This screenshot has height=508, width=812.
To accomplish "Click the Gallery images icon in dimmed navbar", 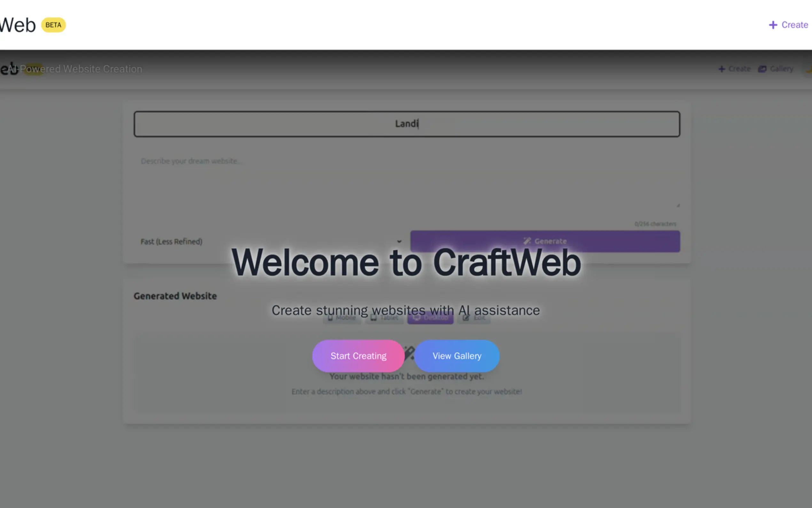I will 762,69.
